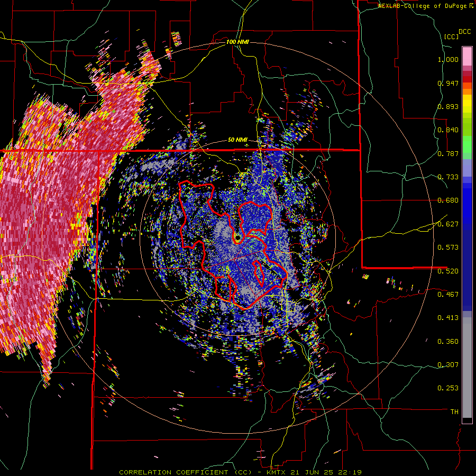Click the radar site center dot
476x476 pixels.
tap(237, 237)
